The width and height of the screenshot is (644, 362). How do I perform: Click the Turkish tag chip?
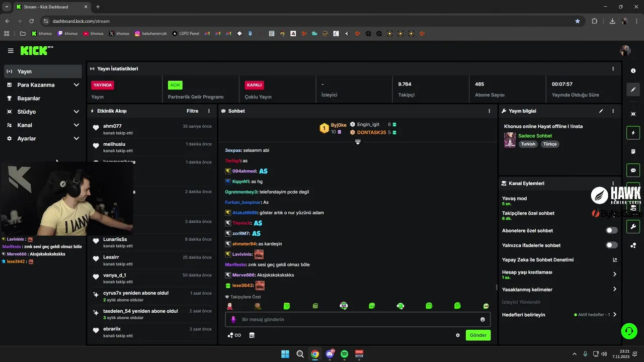pyautogui.click(x=528, y=144)
